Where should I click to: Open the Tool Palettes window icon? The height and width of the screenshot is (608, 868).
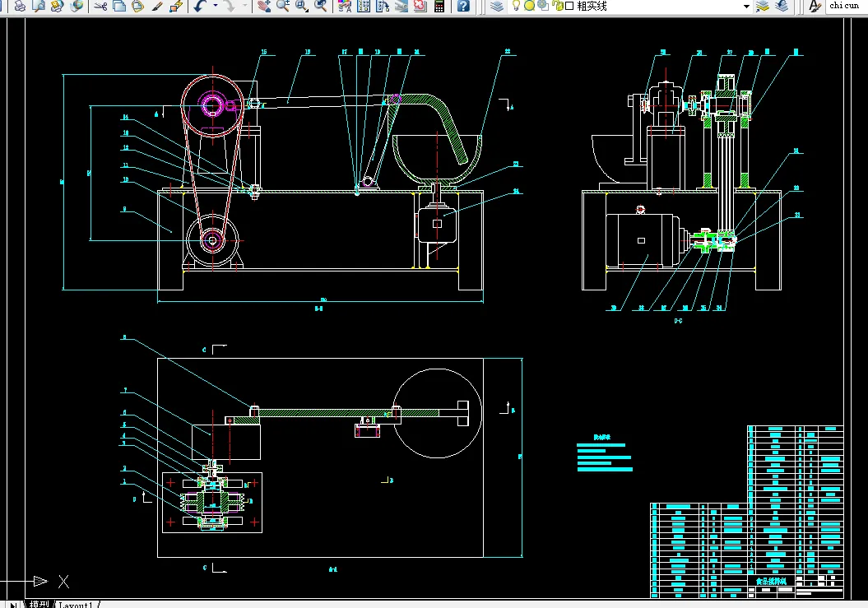click(x=383, y=6)
